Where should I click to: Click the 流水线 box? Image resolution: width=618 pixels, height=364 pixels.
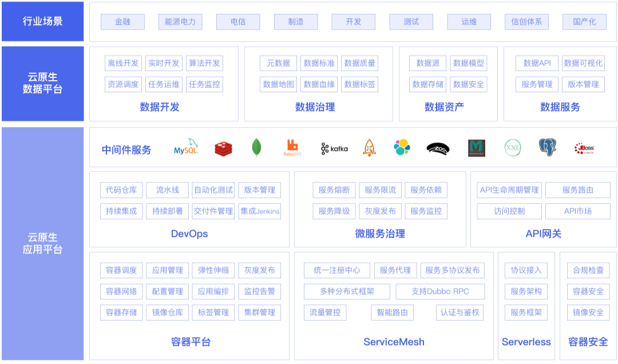168,190
